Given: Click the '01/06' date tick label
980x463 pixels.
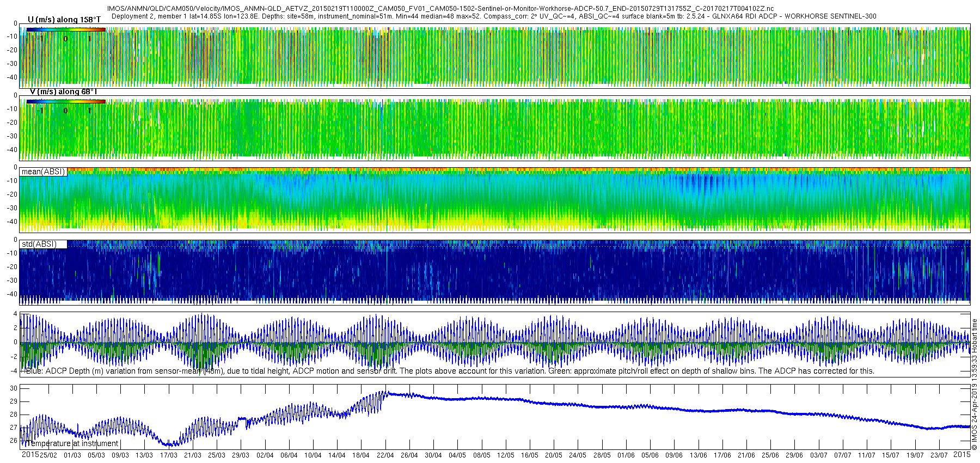Looking at the screenshot, I should point(626,455).
